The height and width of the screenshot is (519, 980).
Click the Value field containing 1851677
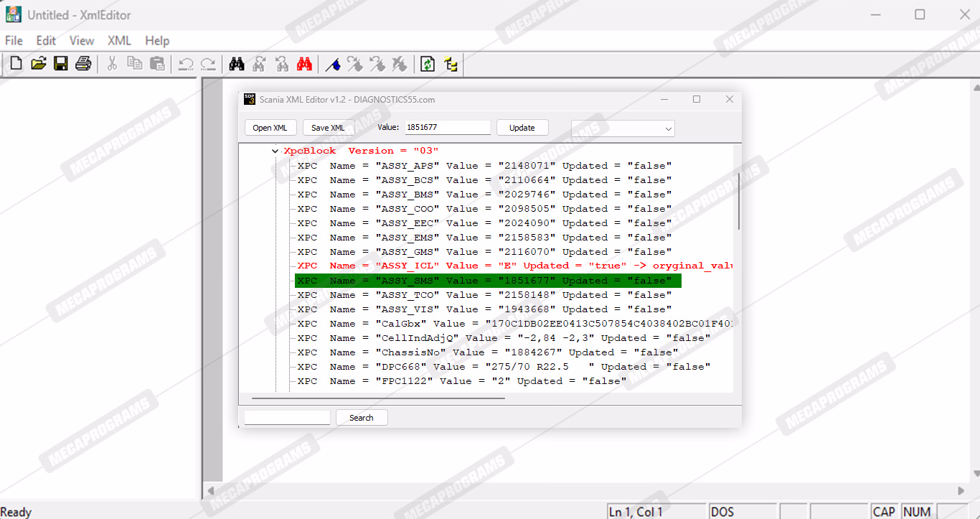click(x=448, y=127)
